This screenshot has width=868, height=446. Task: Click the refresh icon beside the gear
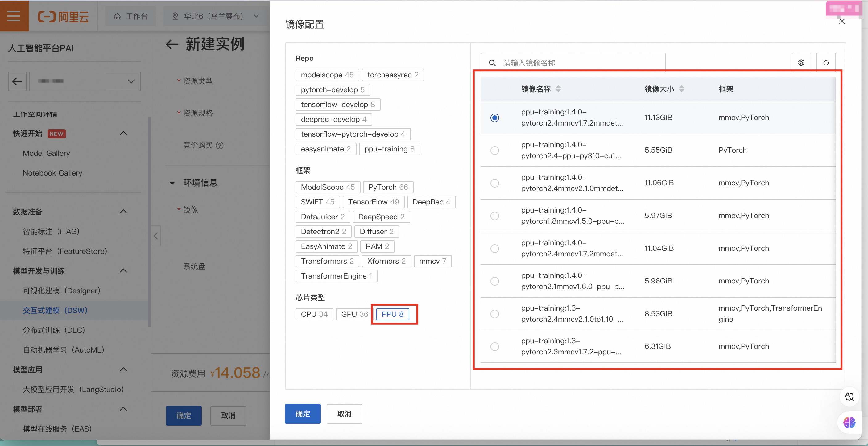point(825,63)
